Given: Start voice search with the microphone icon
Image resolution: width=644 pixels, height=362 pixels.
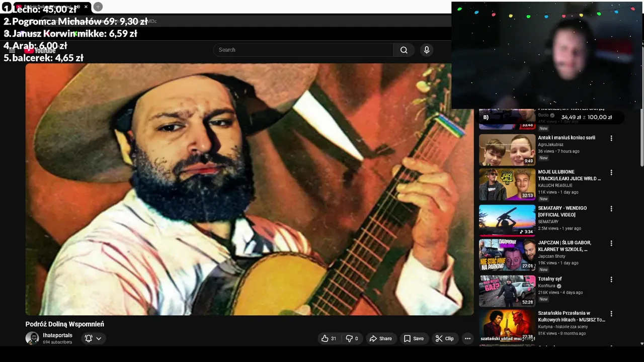Looking at the screenshot, I should coord(427,50).
